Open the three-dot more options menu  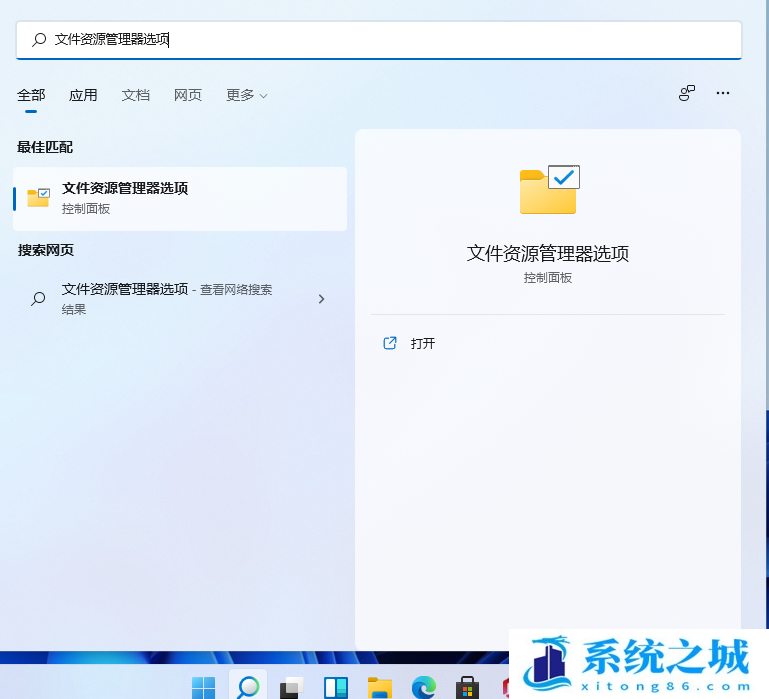[723, 93]
